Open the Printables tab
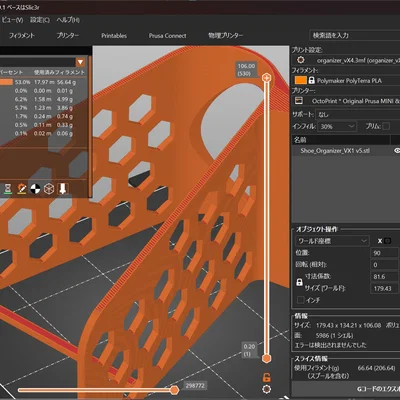The width and height of the screenshot is (400, 400). [114, 36]
